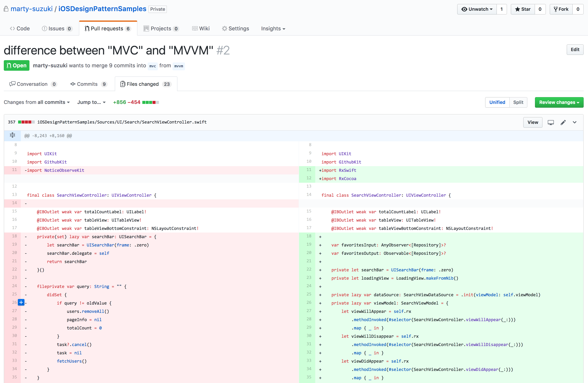Open the Settings tab with the gear icon
This screenshot has height=383, width=588.
click(235, 28)
